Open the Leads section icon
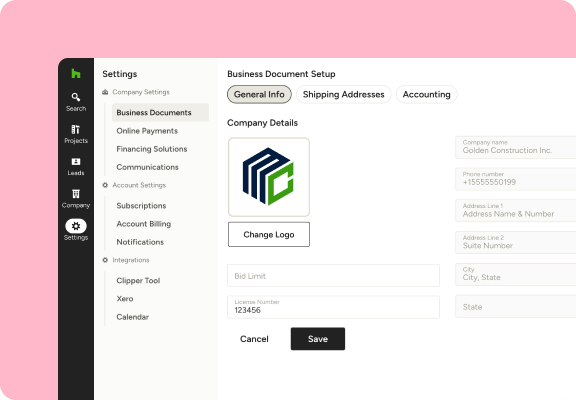 coord(76,162)
